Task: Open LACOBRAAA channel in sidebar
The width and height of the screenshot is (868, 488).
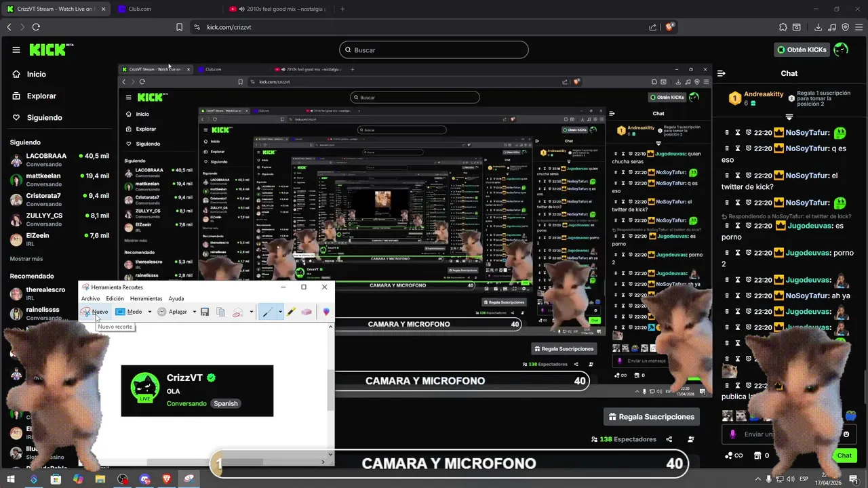Action: (60, 160)
